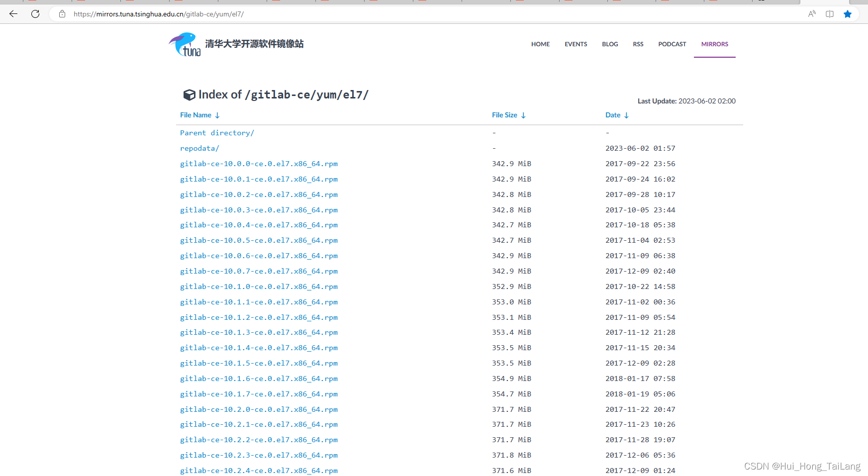Viewport: 868px width, 476px height.
Task: Download gitlab-ce-10.2.0-ce.0.el7.x86_64.rpm
Action: (x=259, y=409)
